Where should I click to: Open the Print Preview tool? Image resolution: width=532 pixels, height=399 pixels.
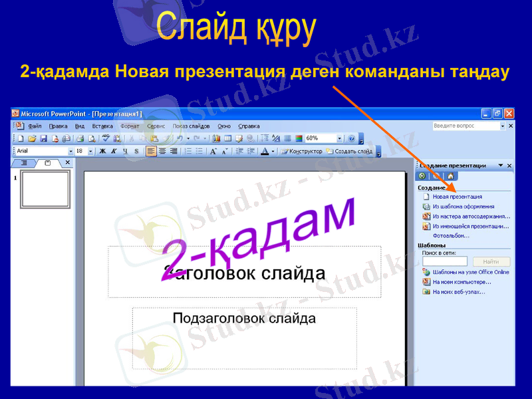(x=92, y=138)
